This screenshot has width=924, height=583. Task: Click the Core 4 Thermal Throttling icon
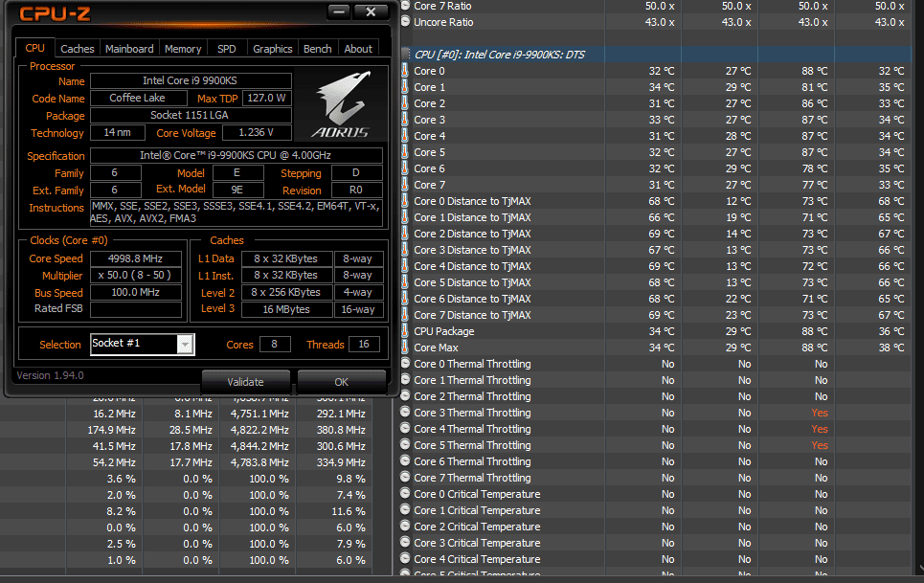[x=405, y=429]
